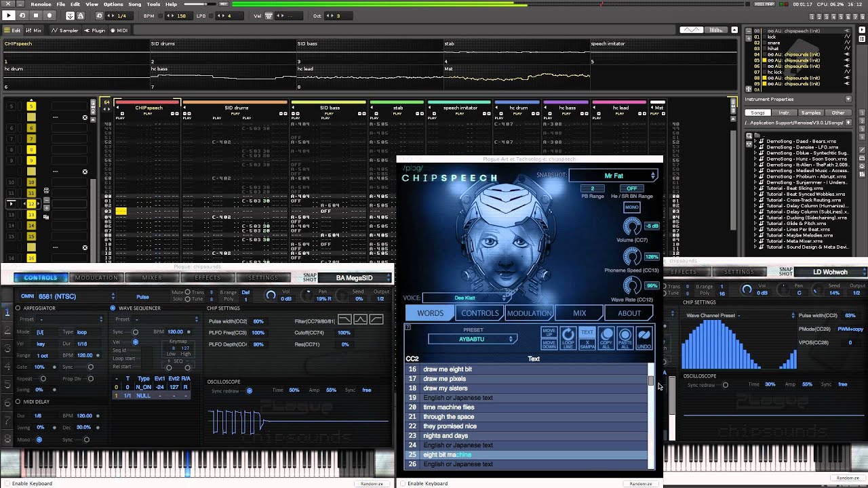The width and height of the screenshot is (868, 488).
Task: Stop playback in the Renoise transport
Action: click(x=36, y=15)
